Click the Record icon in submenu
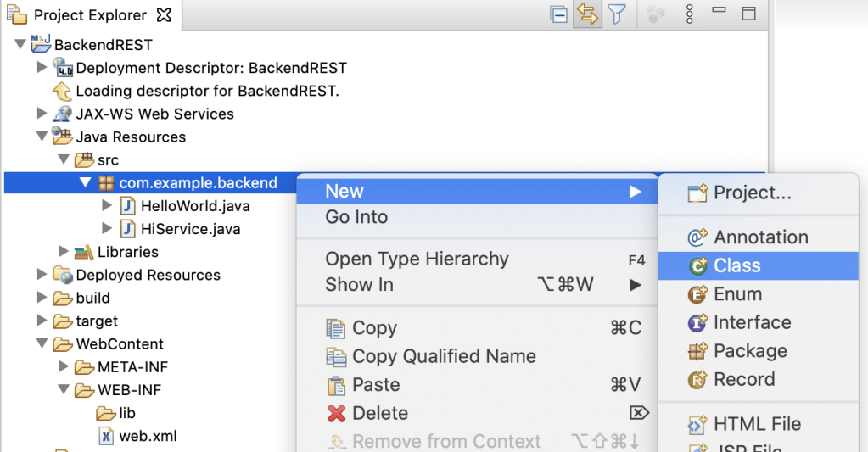Viewport: 868px width, 452px height. pyautogui.click(x=698, y=380)
